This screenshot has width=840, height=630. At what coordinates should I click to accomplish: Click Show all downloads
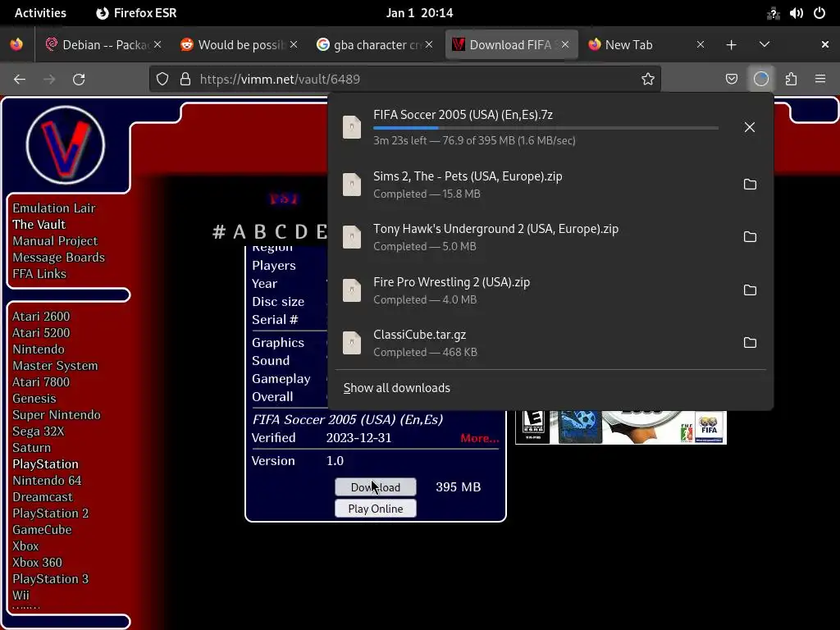pos(396,388)
